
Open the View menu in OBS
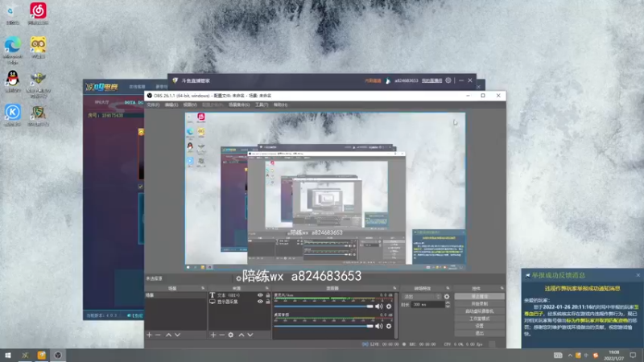coord(190,105)
